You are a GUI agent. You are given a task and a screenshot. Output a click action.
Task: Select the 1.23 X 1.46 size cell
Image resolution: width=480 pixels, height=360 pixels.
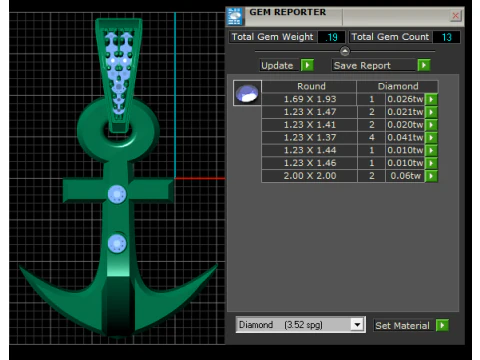309,163
